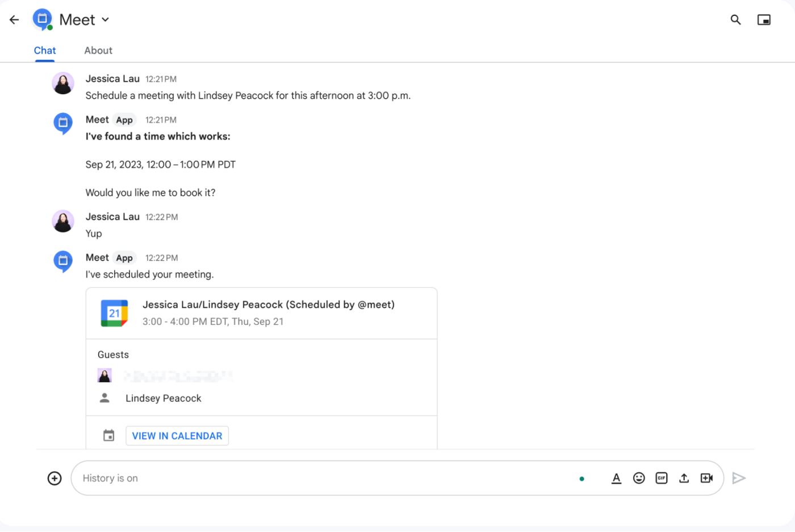Open the plus attachments menu
This screenshot has width=795, height=532.
(55, 478)
